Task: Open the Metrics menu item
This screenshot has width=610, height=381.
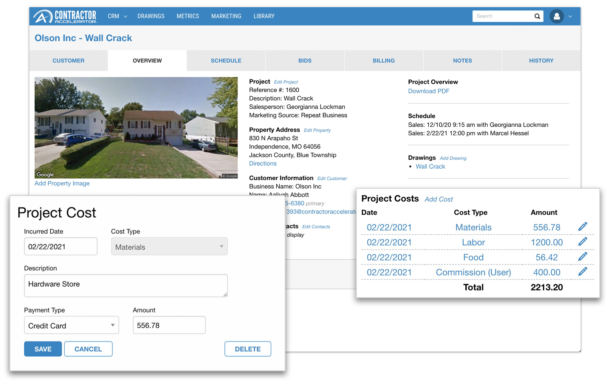Action: click(188, 16)
